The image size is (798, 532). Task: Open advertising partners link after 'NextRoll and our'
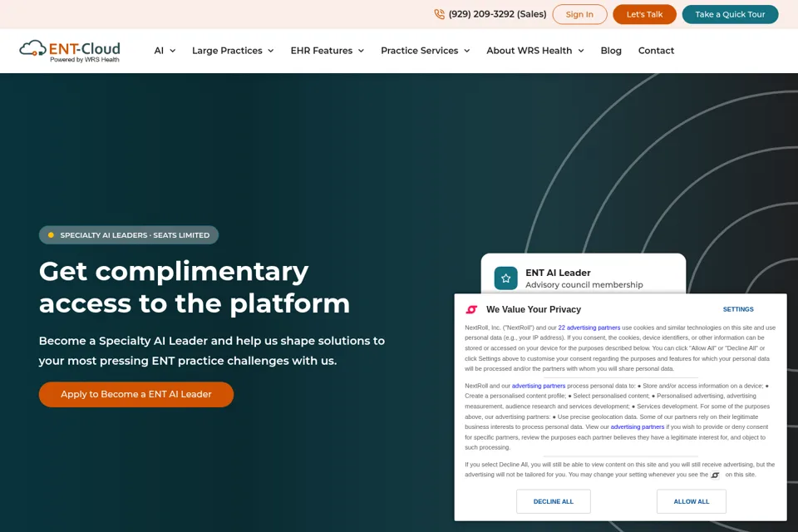click(539, 386)
